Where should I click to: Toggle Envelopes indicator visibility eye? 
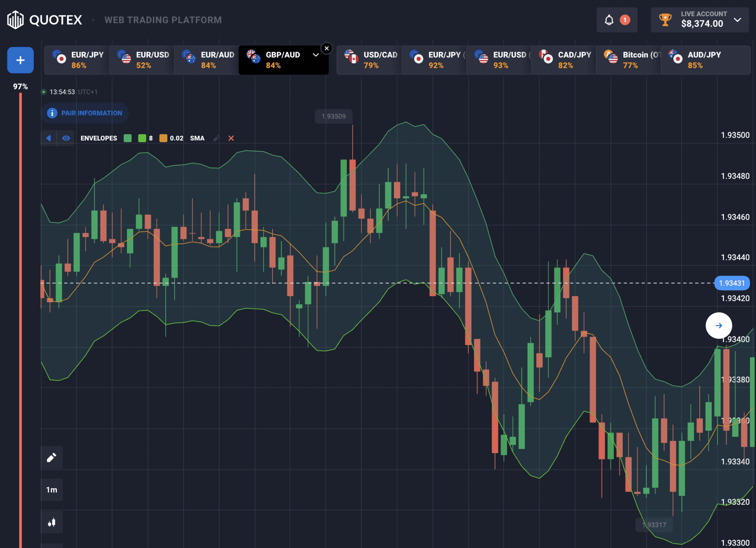66,138
